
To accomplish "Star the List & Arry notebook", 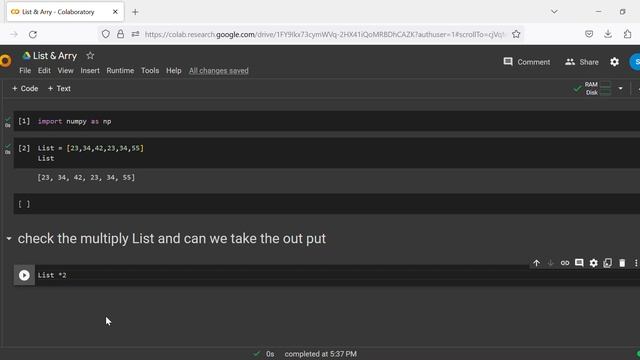I will click(90, 56).
